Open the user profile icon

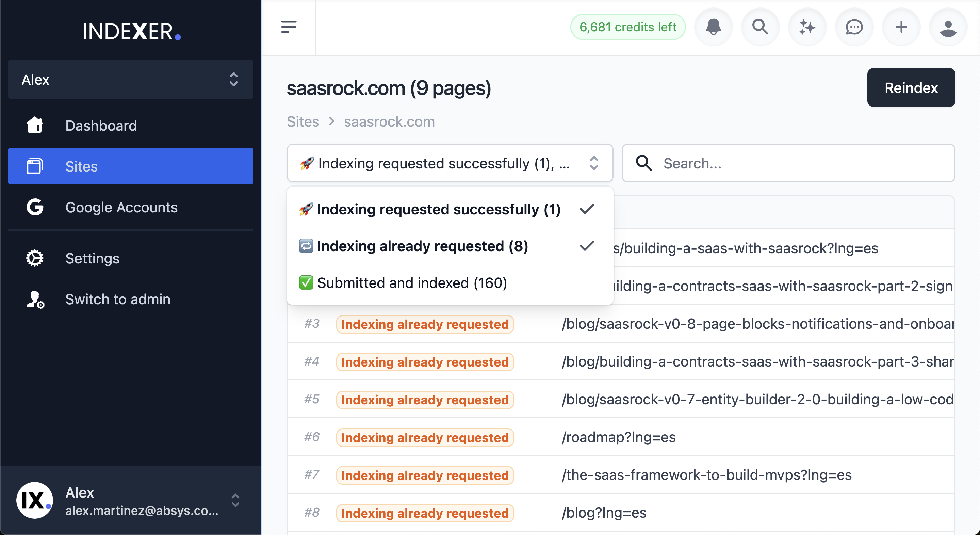coord(948,27)
